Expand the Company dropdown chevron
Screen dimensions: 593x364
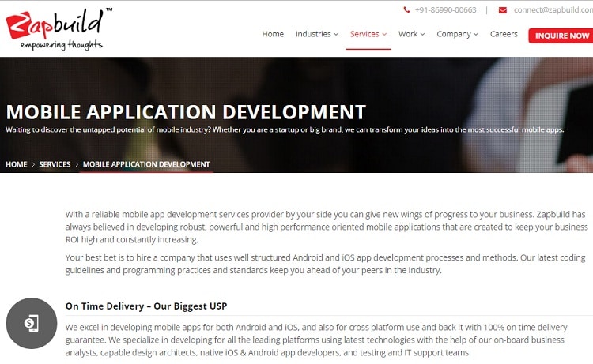pyautogui.click(x=476, y=35)
